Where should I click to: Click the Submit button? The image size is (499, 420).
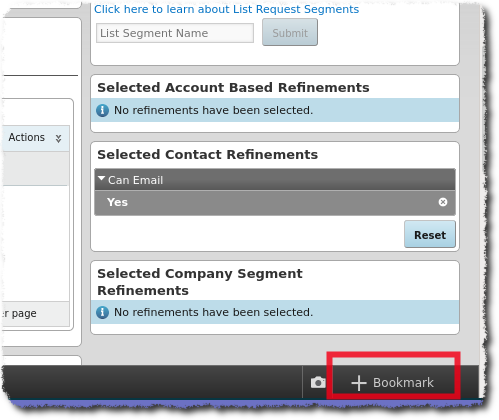tap(290, 32)
